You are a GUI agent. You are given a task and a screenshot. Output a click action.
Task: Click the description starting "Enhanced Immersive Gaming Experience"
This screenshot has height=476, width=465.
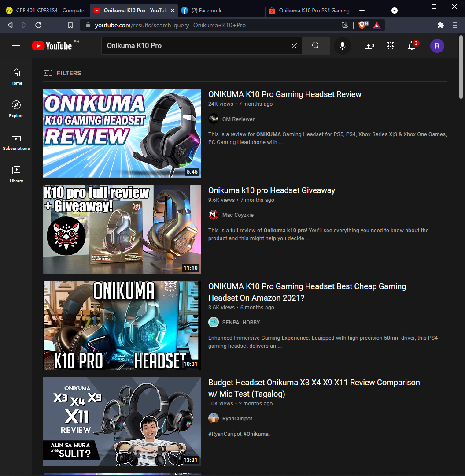pyautogui.click(x=323, y=342)
